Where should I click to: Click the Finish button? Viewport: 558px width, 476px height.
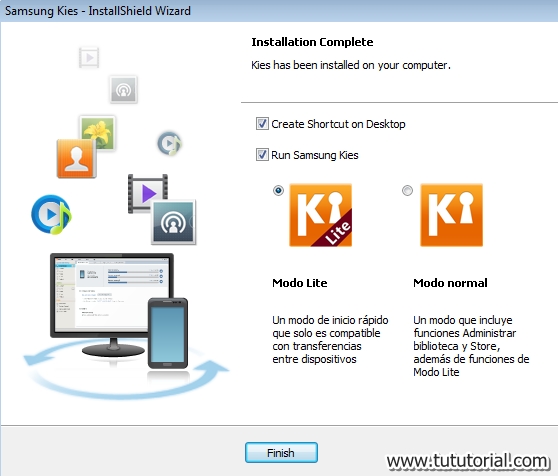point(281,453)
